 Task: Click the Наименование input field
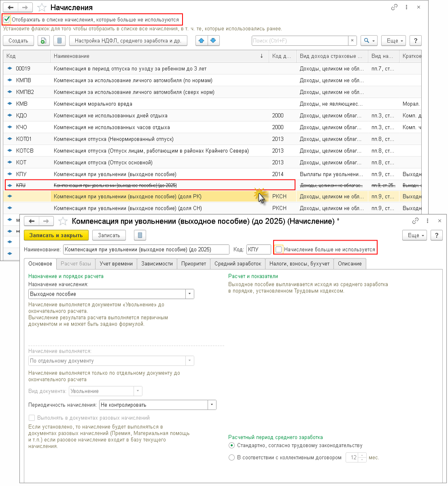coord(146,249)
